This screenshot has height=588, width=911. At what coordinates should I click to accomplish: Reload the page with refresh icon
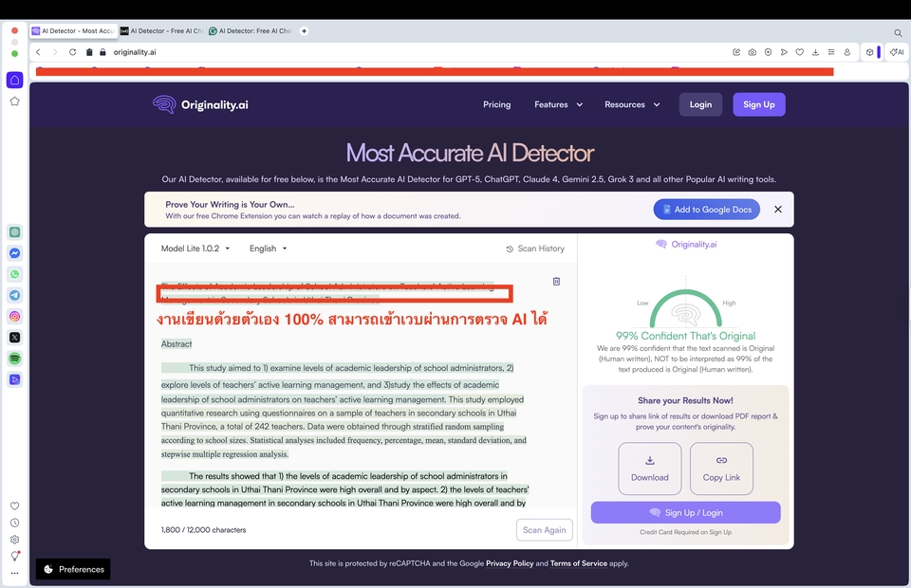[x=72, y=52]
